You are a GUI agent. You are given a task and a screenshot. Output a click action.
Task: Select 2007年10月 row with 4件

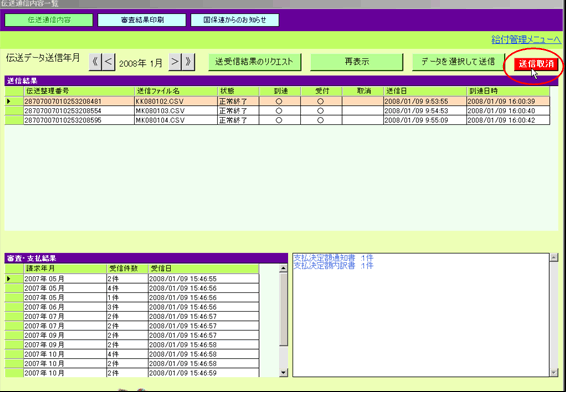(132, 354)
